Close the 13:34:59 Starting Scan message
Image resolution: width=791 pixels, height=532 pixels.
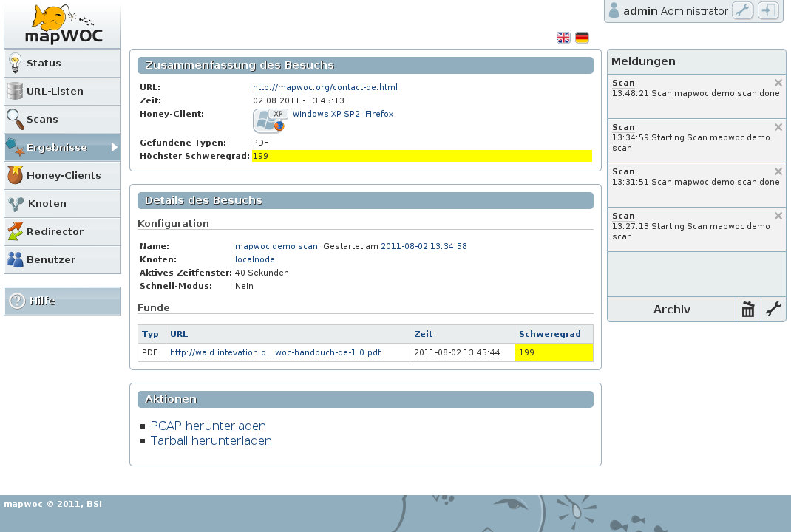tap(778, 127)
